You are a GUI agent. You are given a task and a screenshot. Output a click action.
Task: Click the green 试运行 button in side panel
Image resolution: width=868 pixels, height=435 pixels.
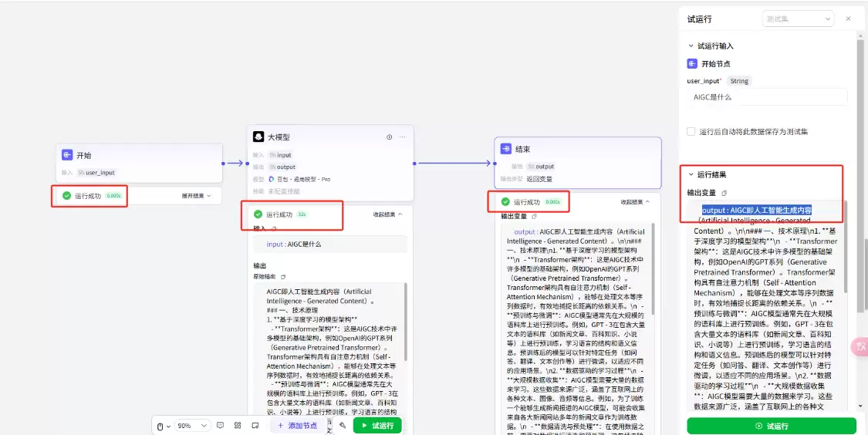click(771, 427)
